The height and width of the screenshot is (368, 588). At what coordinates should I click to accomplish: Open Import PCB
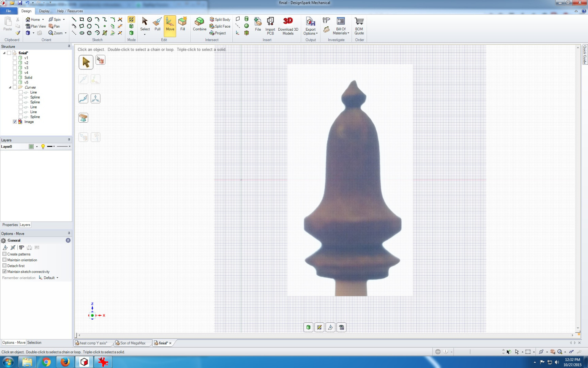pos(270,26)
